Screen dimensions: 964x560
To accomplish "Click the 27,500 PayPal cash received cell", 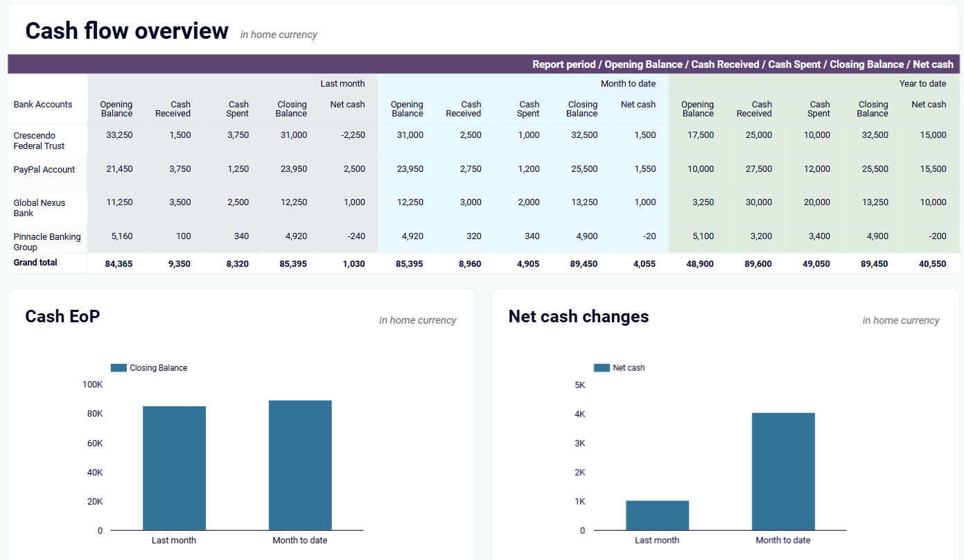I will (x=758, y=169).
